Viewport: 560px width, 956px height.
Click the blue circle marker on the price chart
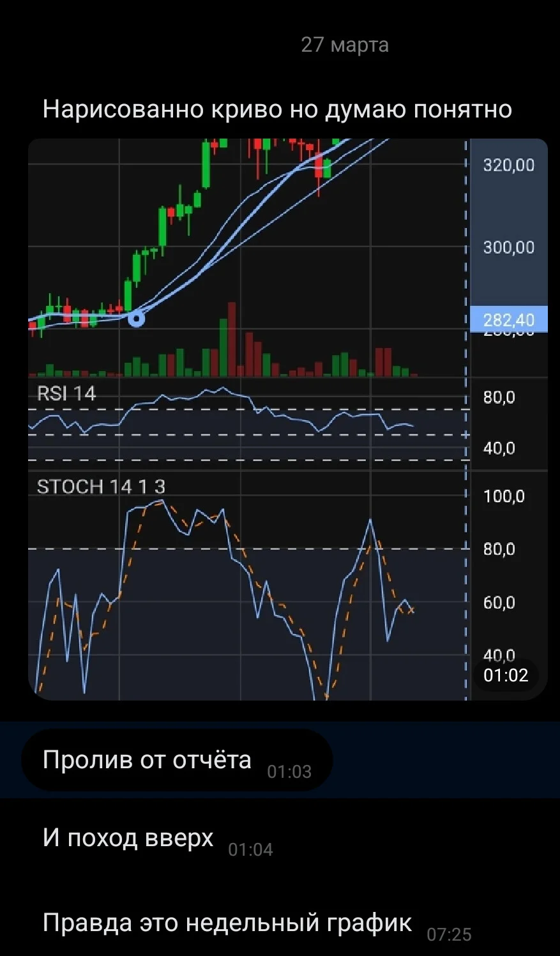(x=136, y=319)
